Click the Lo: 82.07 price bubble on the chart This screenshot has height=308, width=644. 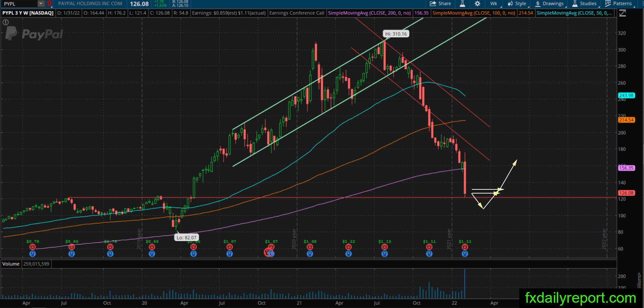[x=187, y=237]
